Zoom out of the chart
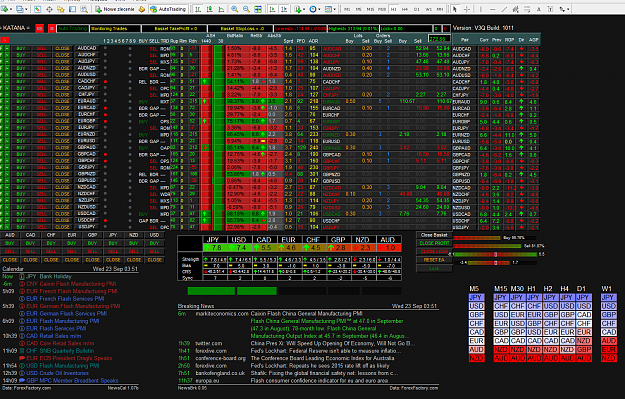This screenshot has height=399, width=625. click(x=246, y=9)
